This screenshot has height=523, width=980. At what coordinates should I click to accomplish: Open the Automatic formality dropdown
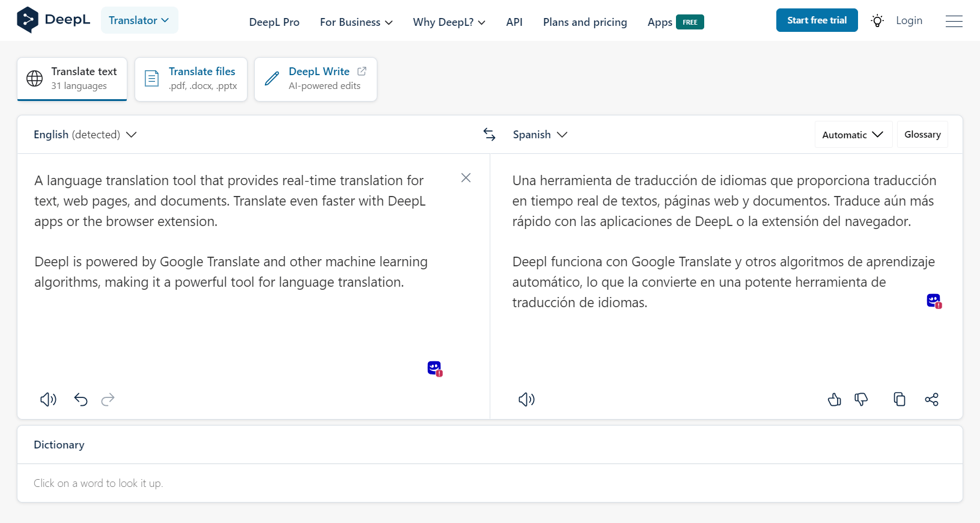(x=853, y=135)
